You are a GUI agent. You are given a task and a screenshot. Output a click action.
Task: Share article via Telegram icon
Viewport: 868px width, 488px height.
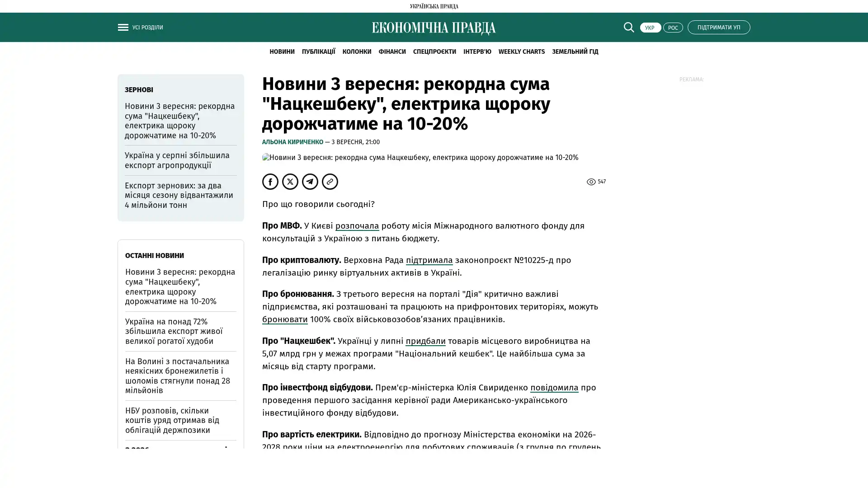pos(310,182)
